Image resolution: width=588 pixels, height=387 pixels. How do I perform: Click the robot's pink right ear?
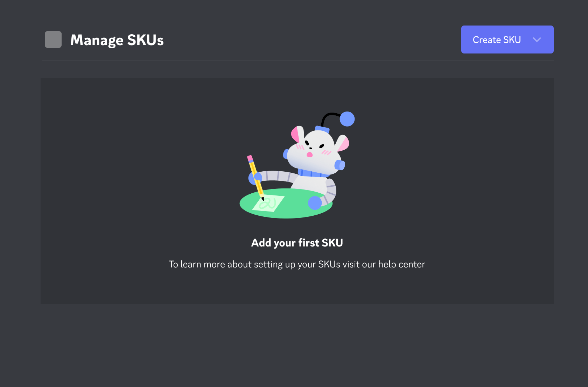pyautogui.click(x=344, y=143)
